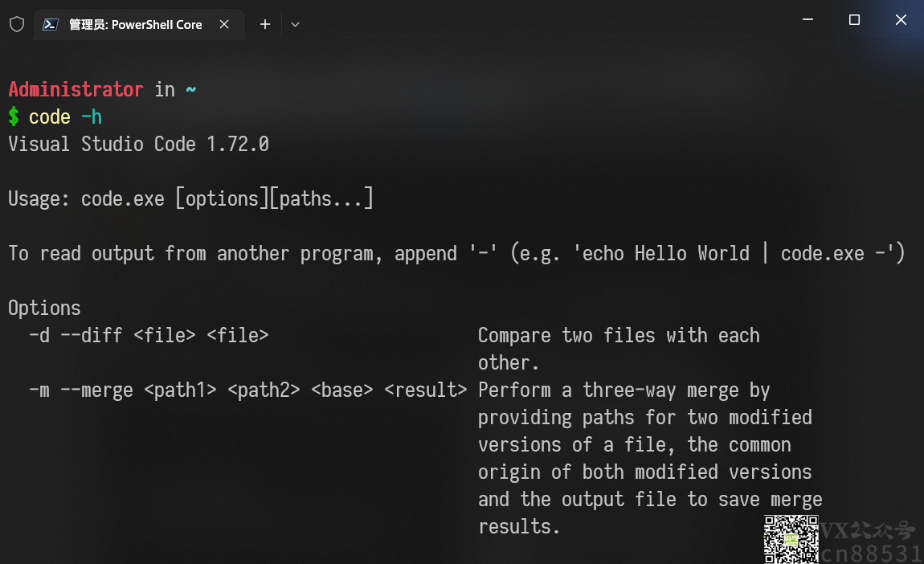Minimize the terminal window

point(808,19)
